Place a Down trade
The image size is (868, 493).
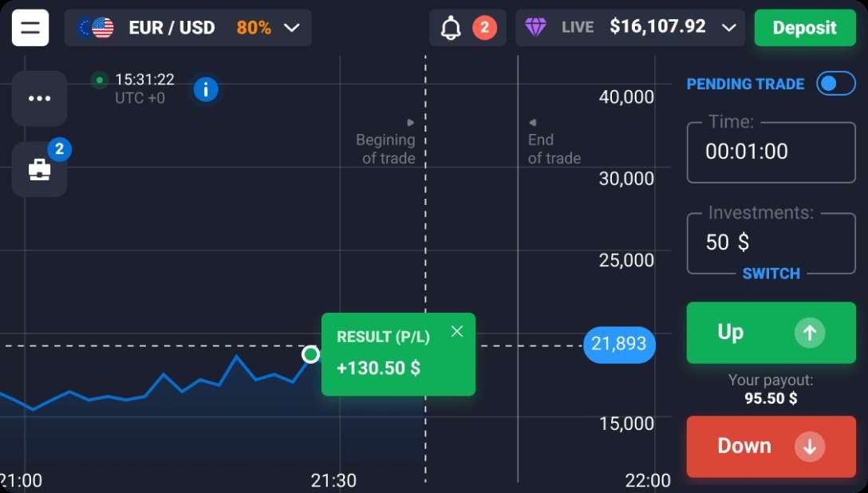[771, 446]
